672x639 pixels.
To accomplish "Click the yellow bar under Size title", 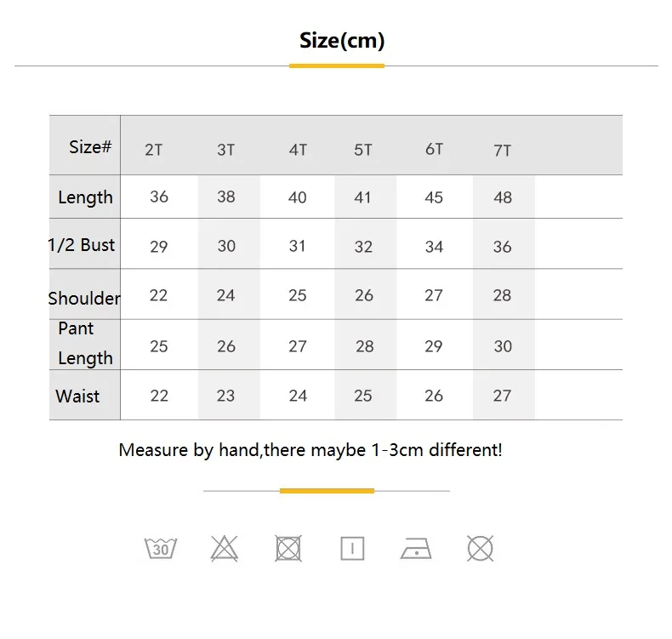I will point(337,66).
